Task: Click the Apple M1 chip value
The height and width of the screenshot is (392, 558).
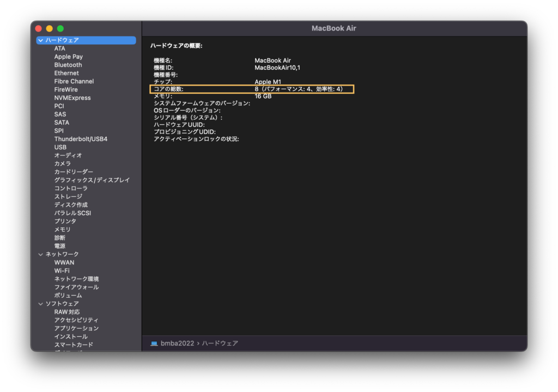Action: [268, 82]
